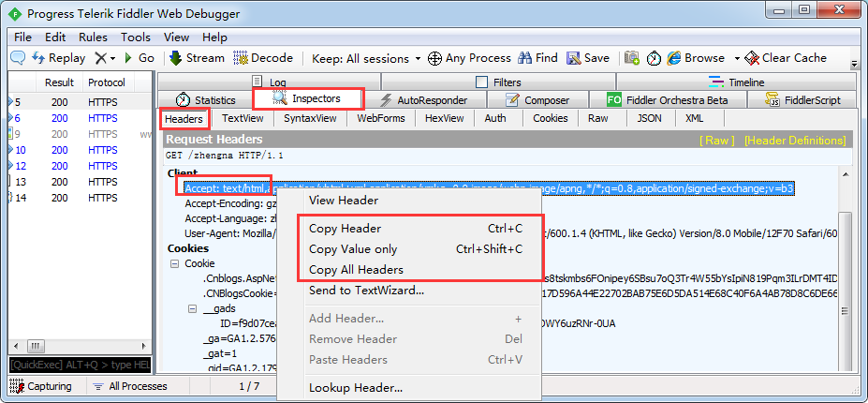Click the Find binoculars icon
Screen dimensions: 868x403
524,58
